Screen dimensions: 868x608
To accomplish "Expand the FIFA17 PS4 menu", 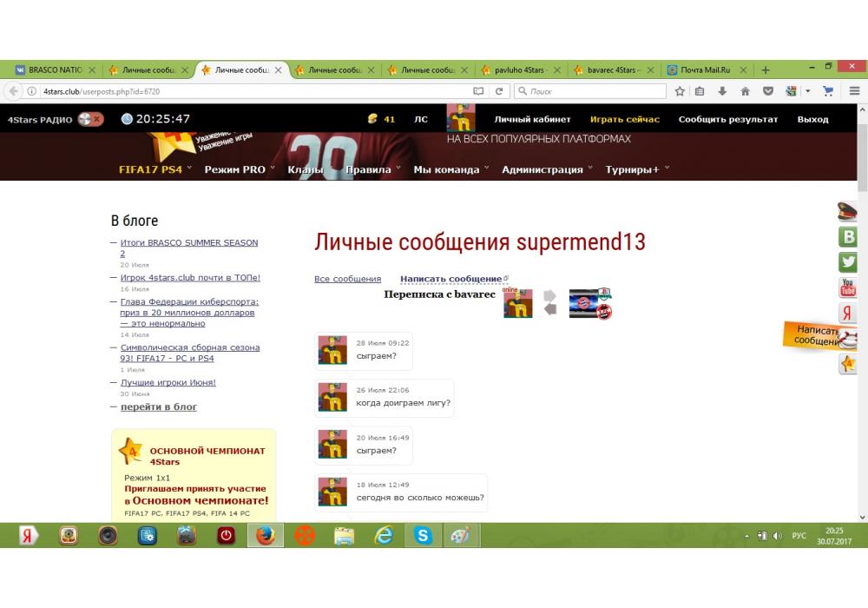I will tap(155, 169).
